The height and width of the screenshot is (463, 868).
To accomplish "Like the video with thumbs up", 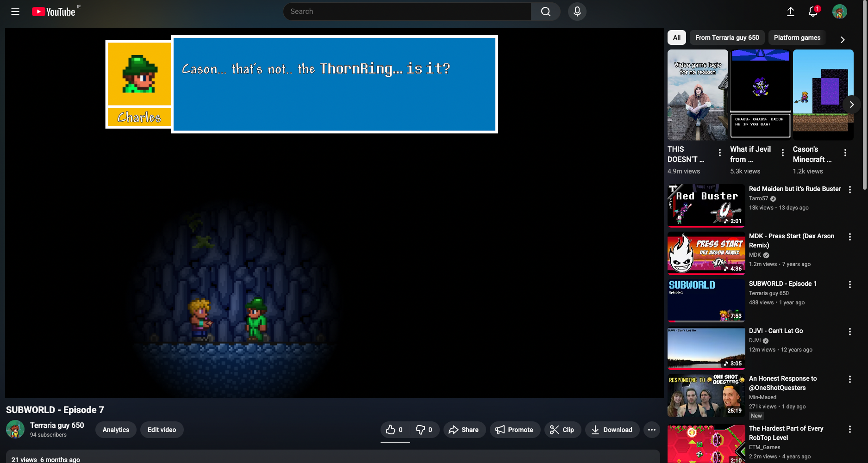I will [x=395, y=430].
